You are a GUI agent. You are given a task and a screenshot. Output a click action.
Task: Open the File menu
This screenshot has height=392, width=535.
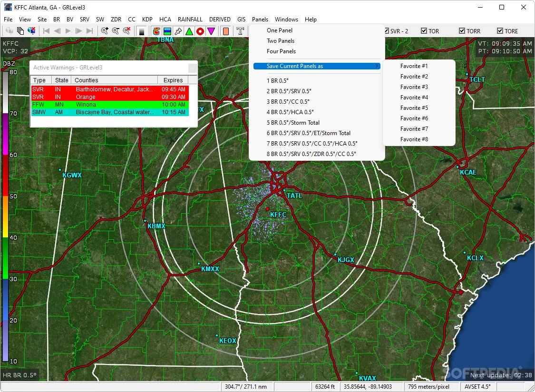[8, 20]
